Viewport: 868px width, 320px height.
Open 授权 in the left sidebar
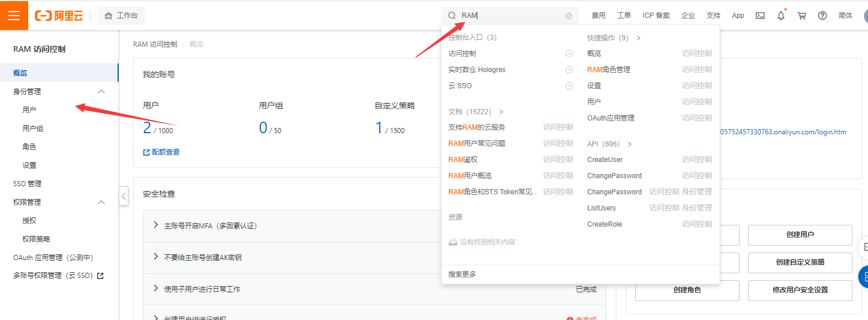point(29,220)
